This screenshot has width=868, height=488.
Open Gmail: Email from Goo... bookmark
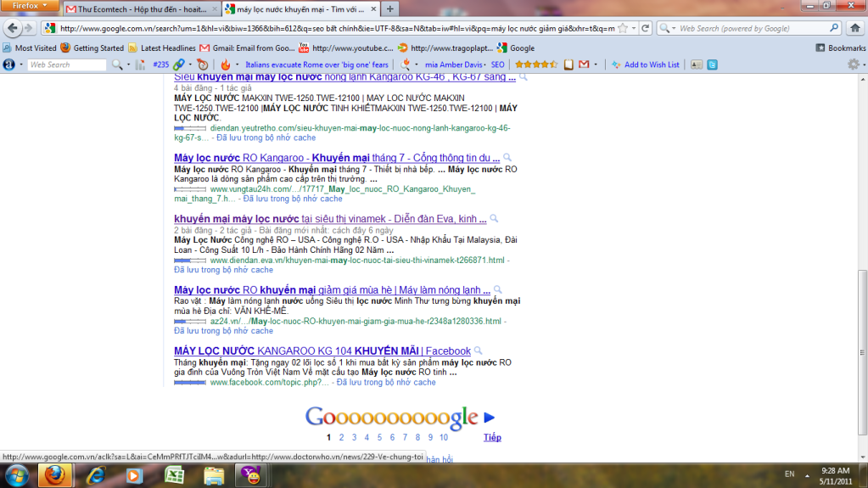(x=247, y=48)
